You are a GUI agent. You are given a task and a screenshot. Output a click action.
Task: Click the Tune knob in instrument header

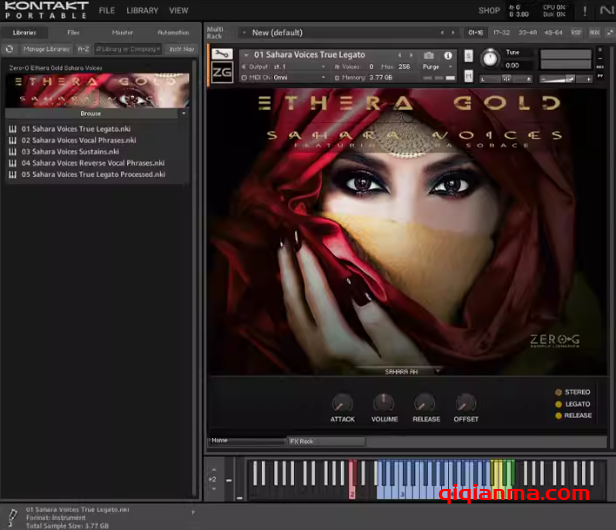488,58
